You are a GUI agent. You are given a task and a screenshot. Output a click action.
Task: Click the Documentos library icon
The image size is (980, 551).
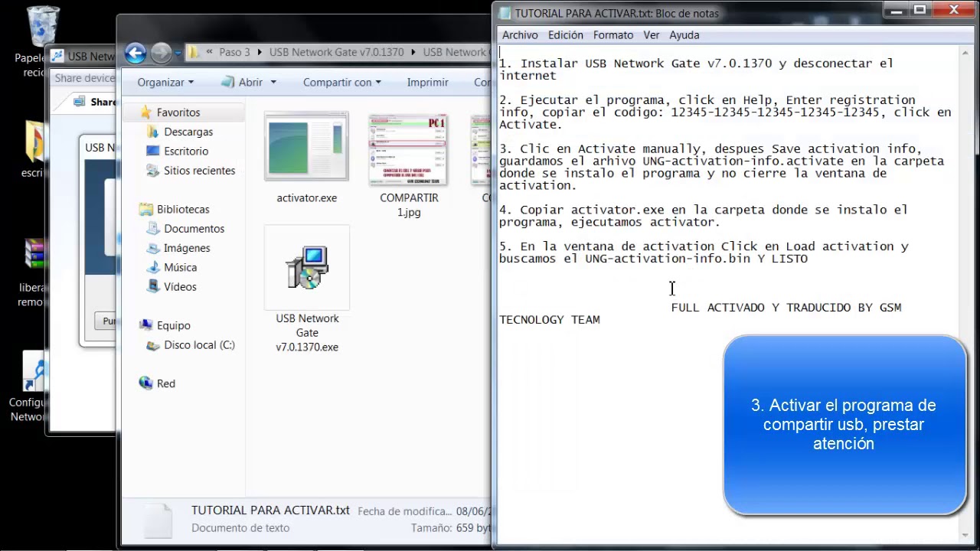point(152,228)
